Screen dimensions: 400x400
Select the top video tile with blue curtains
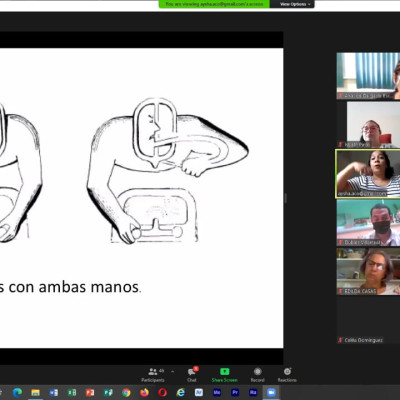pyautogui.click(x=368, y=76)
